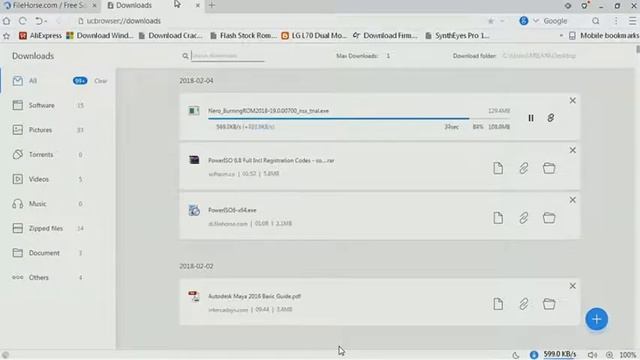Image resolution: width=640 pixels, height=360 pixels.
Task: Focus the search downloads field
Action: [228, 56]
